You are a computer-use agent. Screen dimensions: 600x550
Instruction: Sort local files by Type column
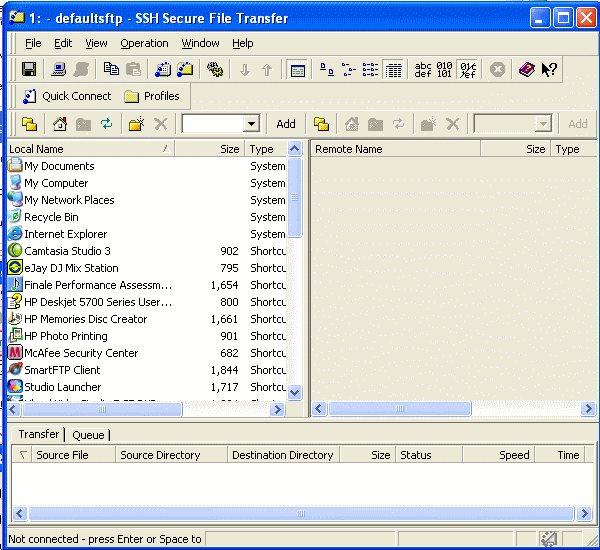point(266,149)
